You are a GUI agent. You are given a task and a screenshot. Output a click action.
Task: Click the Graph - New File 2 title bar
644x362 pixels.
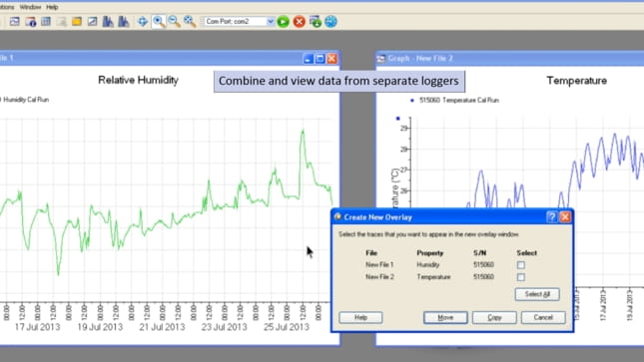pyautogui.click(x=509, y=58)
